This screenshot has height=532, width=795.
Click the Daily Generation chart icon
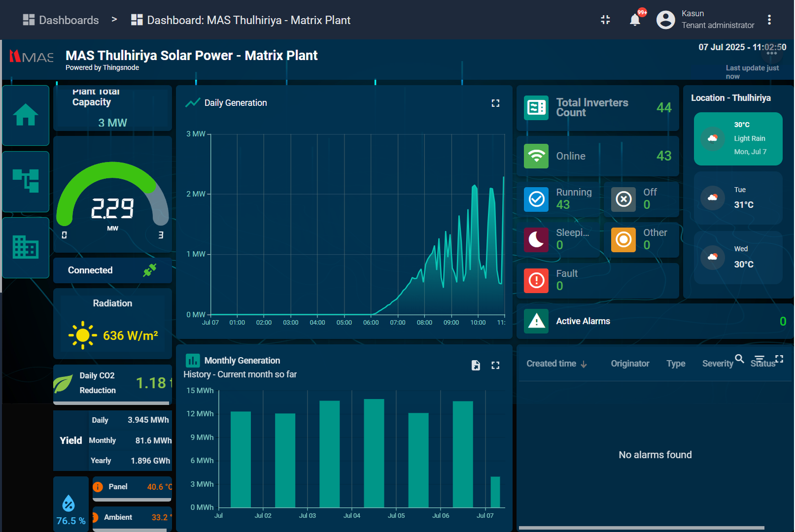click(193, 103)
